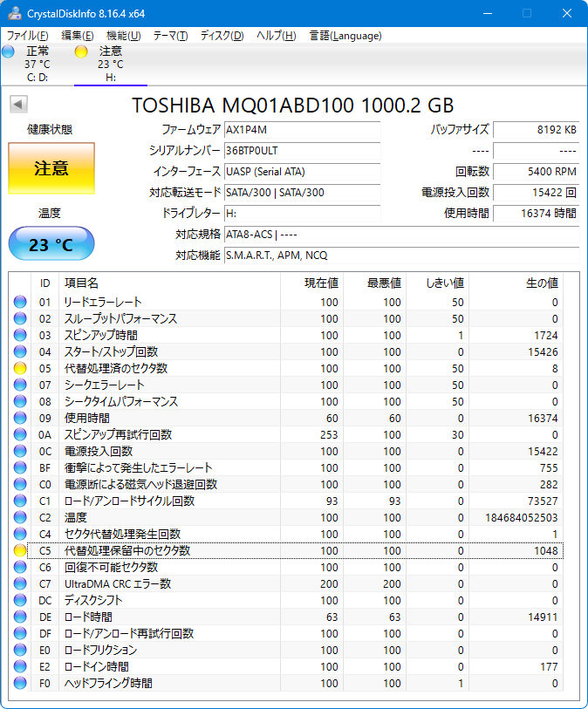The height and width of the screenshot is (709, 588).
Task: Click the status icon for C7 UltraDMA CRC エラー数
Action: pos(20,583)
